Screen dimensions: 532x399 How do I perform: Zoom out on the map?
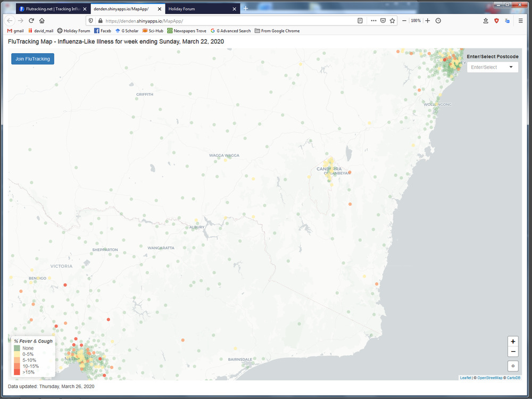513,352
